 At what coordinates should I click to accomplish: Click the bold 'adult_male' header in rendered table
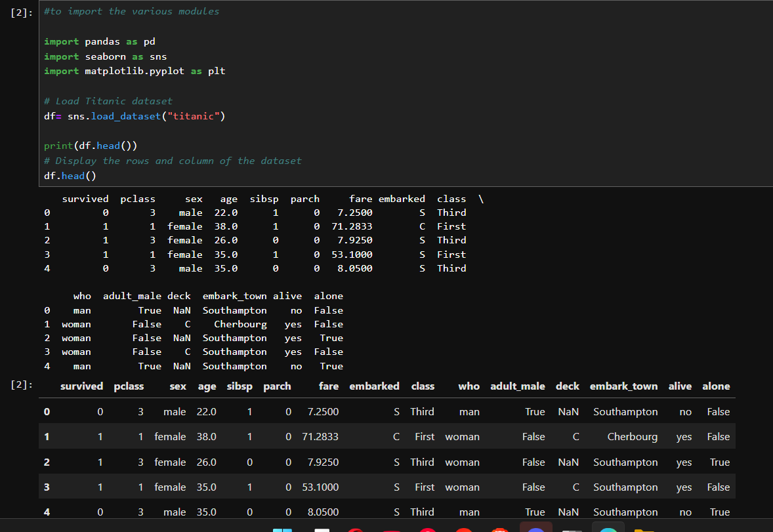coord(518,386)
